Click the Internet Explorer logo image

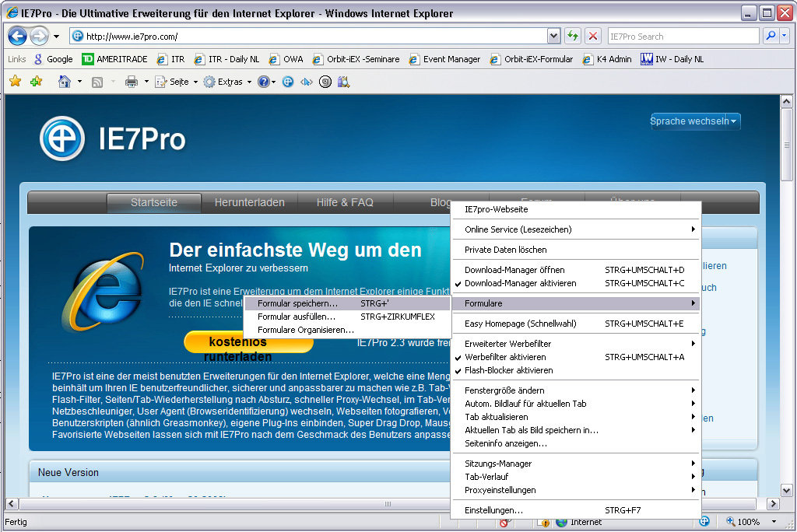pos(104,291)
